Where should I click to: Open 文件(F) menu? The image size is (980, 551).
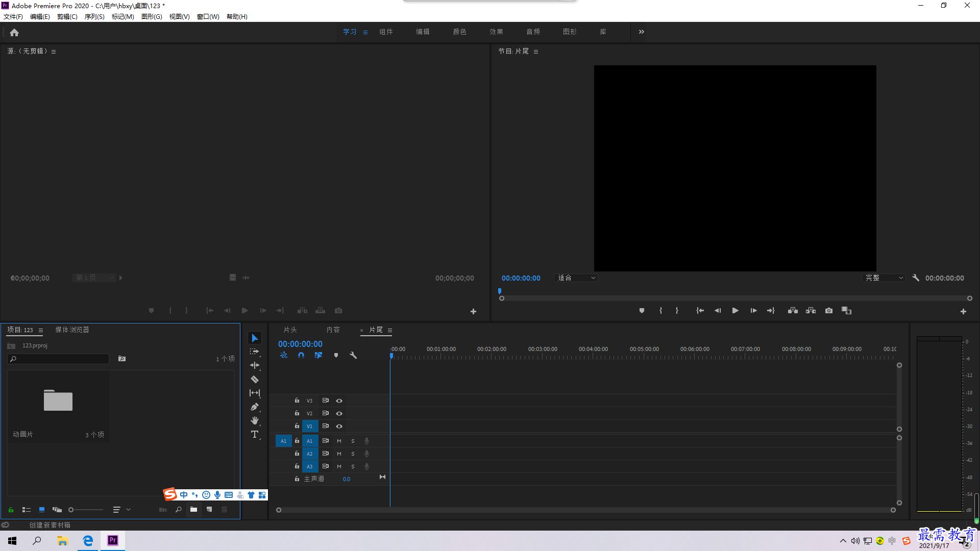pos(13,17)
